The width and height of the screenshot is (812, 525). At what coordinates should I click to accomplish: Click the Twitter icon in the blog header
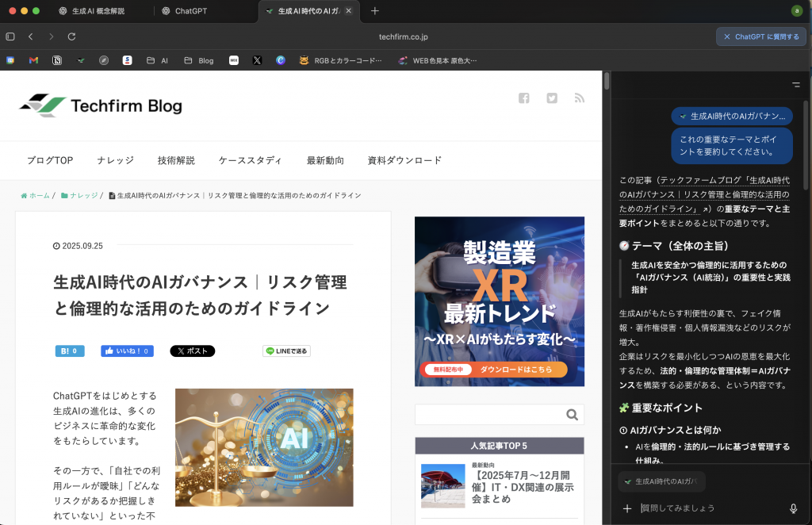click(551, 98)
